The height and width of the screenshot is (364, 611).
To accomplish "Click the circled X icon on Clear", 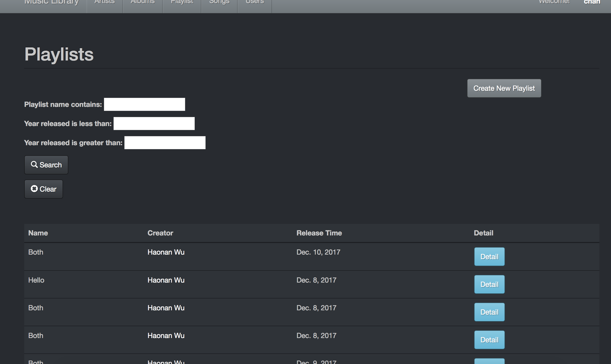I will 34,189.
